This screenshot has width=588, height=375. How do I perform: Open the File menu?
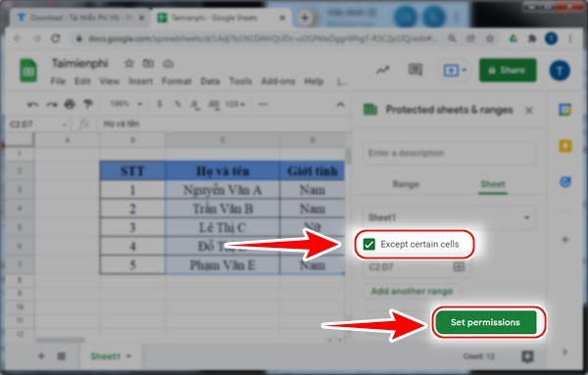(x=58, y=81)
